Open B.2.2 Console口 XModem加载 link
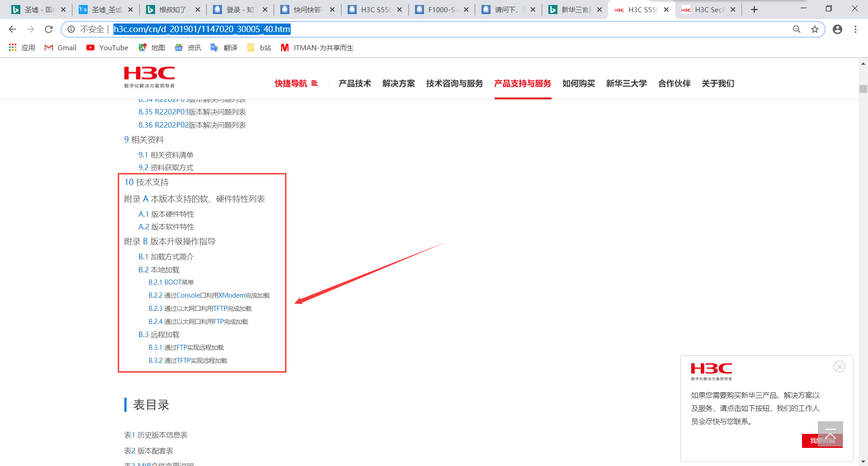The width and height of the screenshot is (868, 466). tap(209, 295)
